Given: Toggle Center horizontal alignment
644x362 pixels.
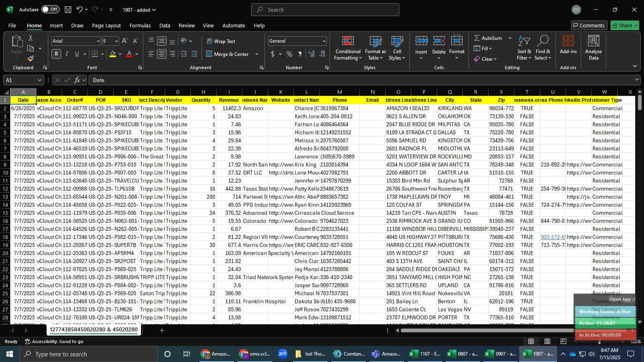Looking at the screenshot, I should click(162, 54).
